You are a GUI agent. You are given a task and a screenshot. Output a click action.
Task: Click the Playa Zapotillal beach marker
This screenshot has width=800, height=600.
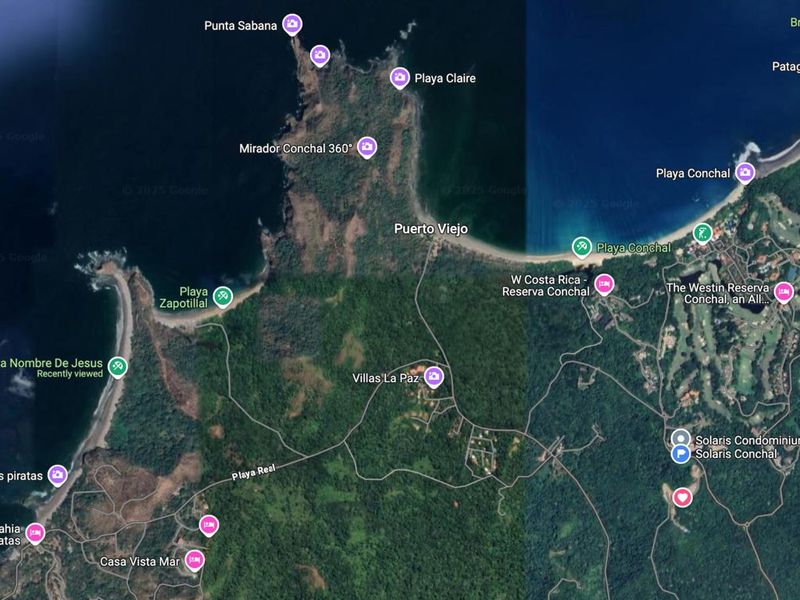222,296
